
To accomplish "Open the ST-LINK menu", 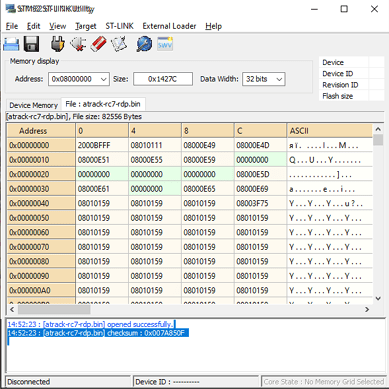I will (119, 26).
